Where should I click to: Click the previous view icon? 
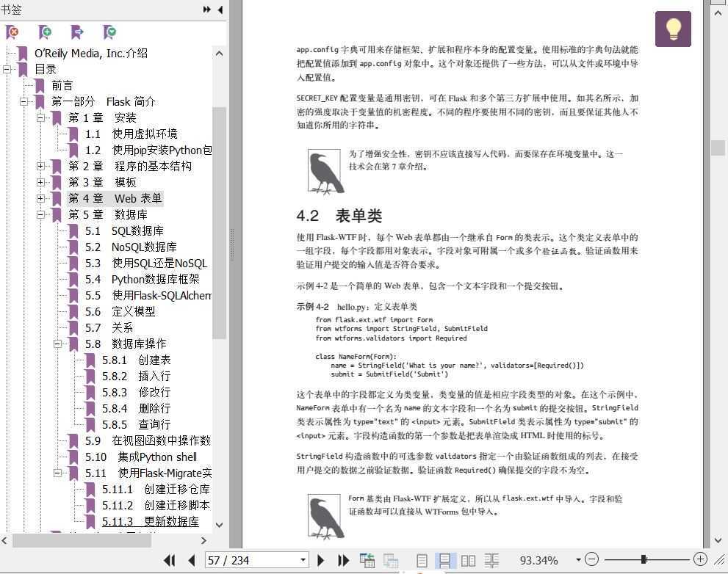(x=367, y=561)
